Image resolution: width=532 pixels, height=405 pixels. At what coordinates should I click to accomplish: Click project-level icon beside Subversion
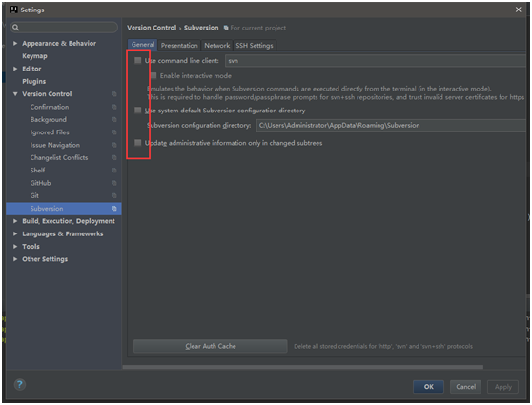coord(114,209)
